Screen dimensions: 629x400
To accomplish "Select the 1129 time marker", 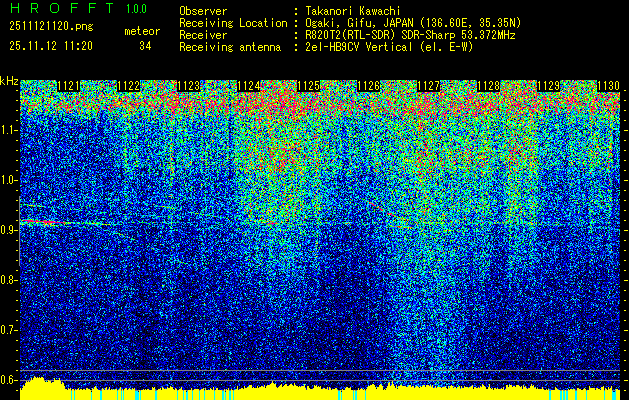I will (x=549, y=87).
